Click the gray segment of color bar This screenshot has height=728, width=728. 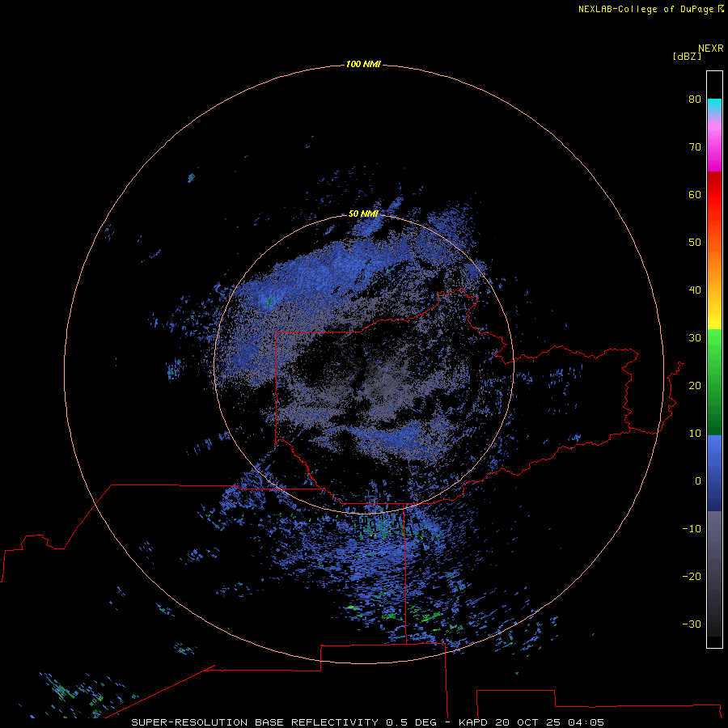pyautogui.click(x=714, y=574)
